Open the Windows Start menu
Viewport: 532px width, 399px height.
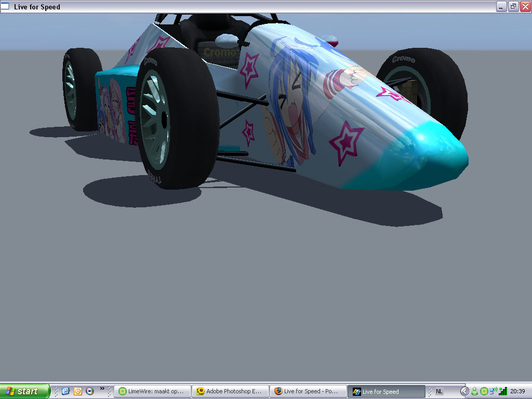pos(25,391)
